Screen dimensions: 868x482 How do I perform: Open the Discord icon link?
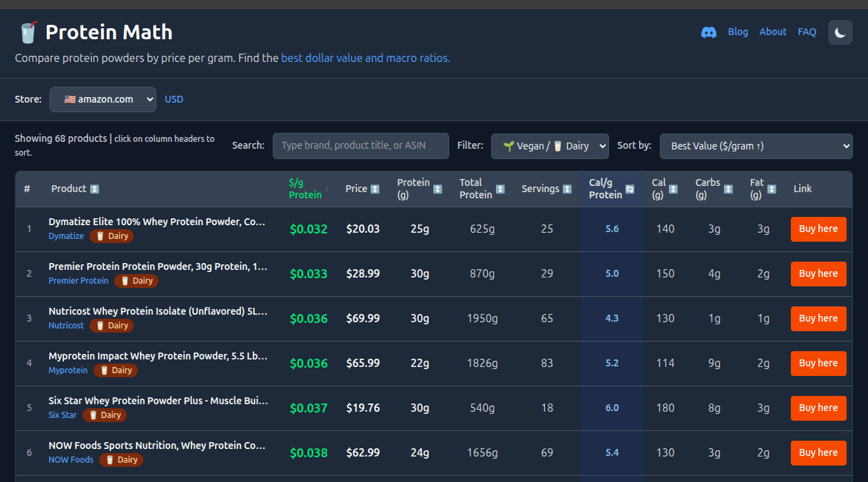coord(708,32)
